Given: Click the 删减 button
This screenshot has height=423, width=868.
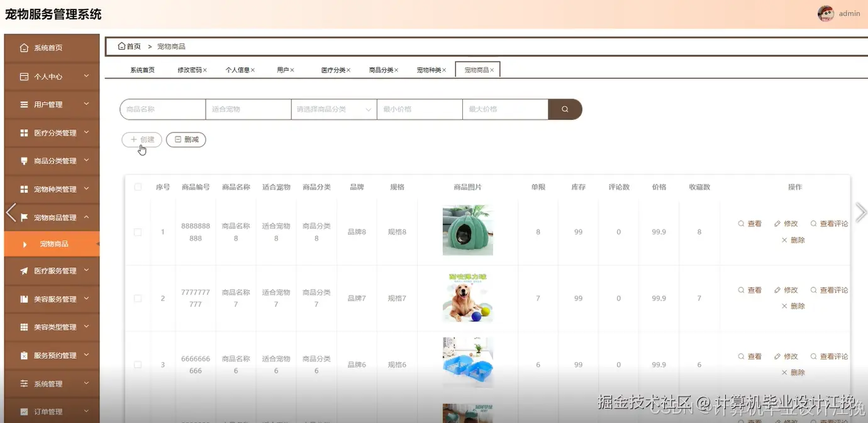Looking at the screenshot, I should click(x=186, y=140).
